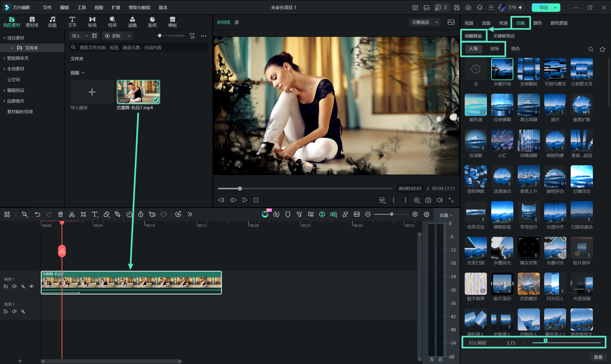Viewport: 611px width, 364px height.
Task: Open the 完整画质 quality dropdown
Action: tap(425, 22)
